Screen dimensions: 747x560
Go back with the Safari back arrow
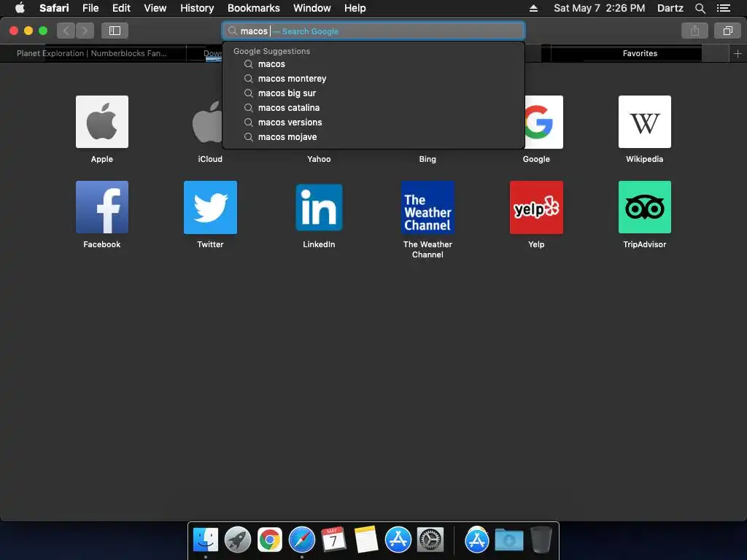pos(66,31)
